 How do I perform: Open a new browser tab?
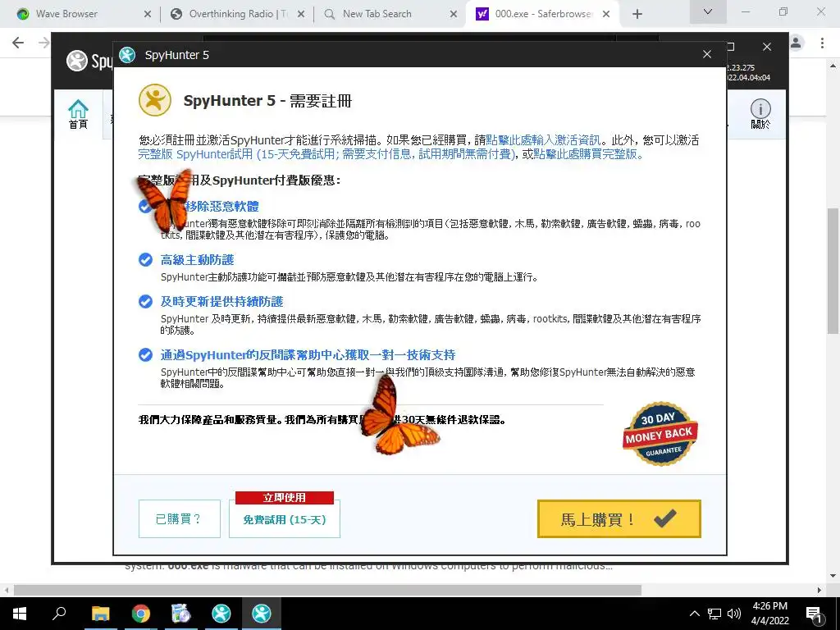pyautogui.click(x=637, y=15)
